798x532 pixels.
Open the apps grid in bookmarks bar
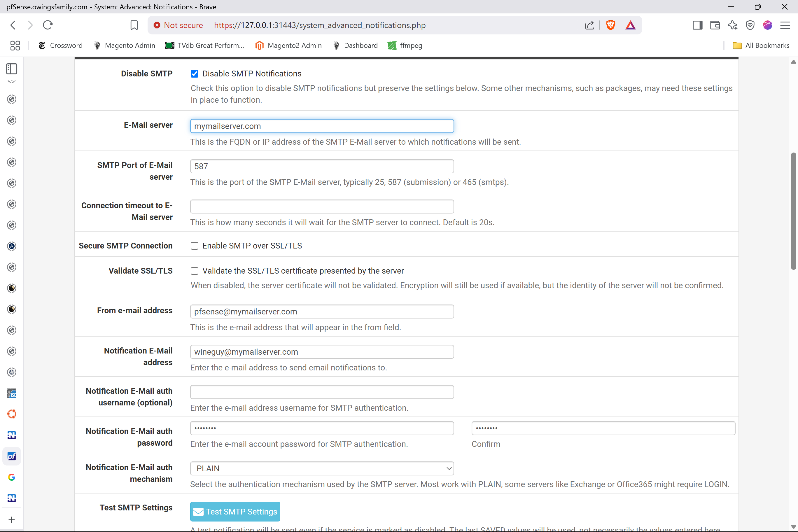[15, 45]
